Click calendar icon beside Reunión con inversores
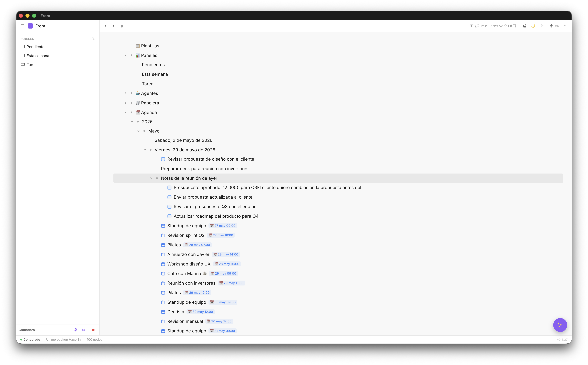 (x=163, y=283)
